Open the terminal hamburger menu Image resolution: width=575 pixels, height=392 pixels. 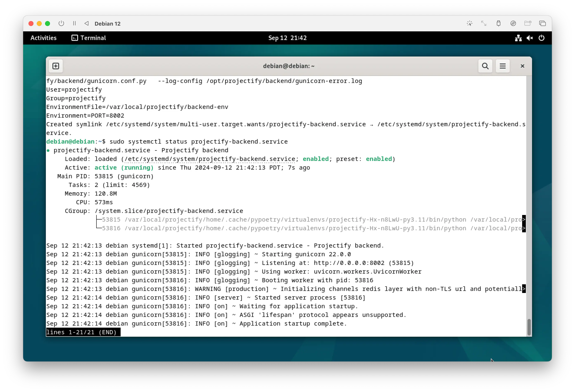(x=502, y=66)
